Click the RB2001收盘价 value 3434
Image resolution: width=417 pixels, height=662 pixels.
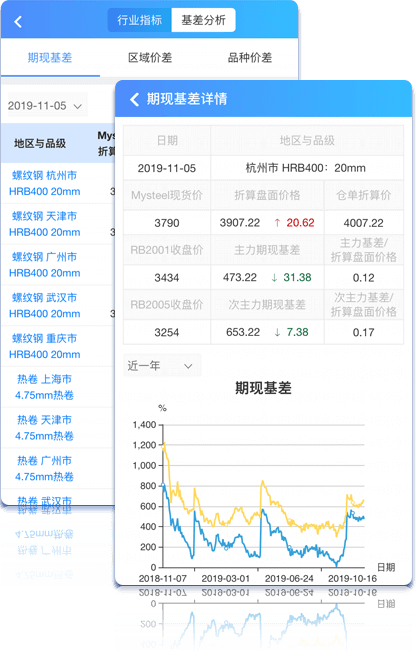tap(167, 277)
